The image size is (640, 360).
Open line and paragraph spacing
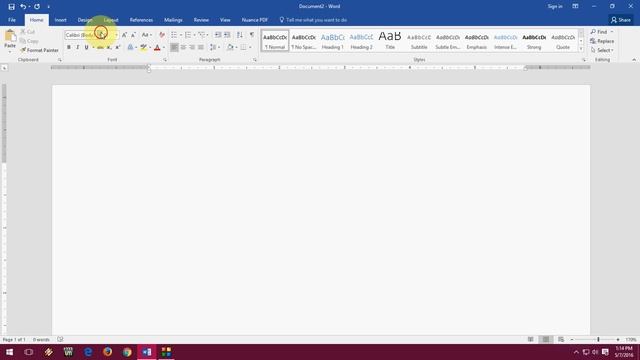click(x=213, y=47)
